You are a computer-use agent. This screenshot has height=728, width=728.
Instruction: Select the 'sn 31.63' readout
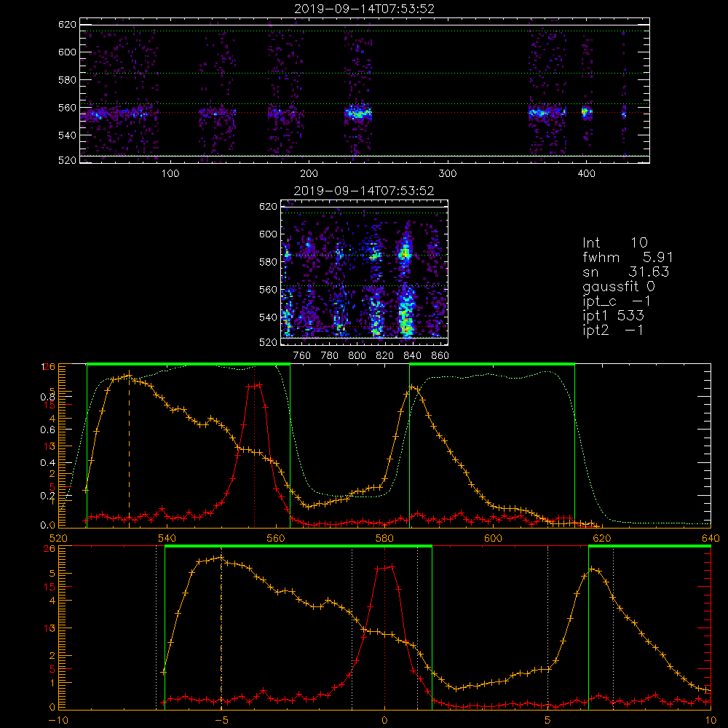click(x=625, y=272)
